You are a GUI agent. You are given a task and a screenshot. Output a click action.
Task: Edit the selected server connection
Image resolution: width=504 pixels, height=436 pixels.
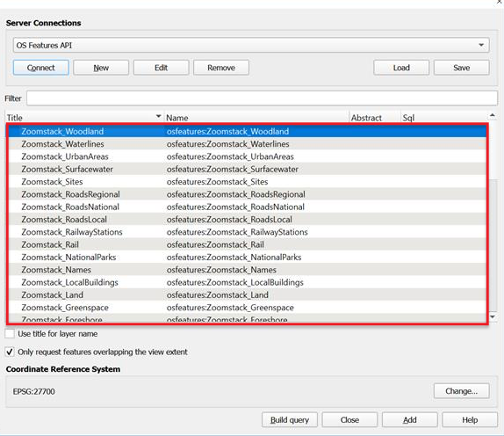click(161, 68)
